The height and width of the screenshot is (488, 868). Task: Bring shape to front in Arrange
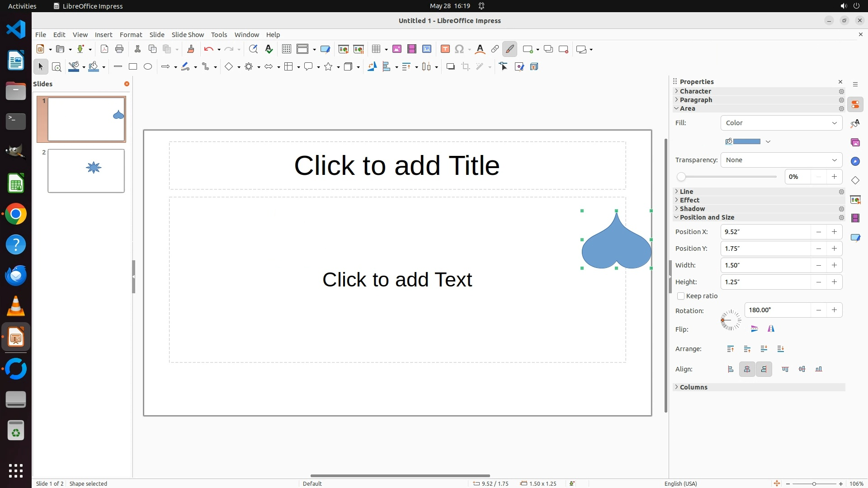tap(731, 349)
